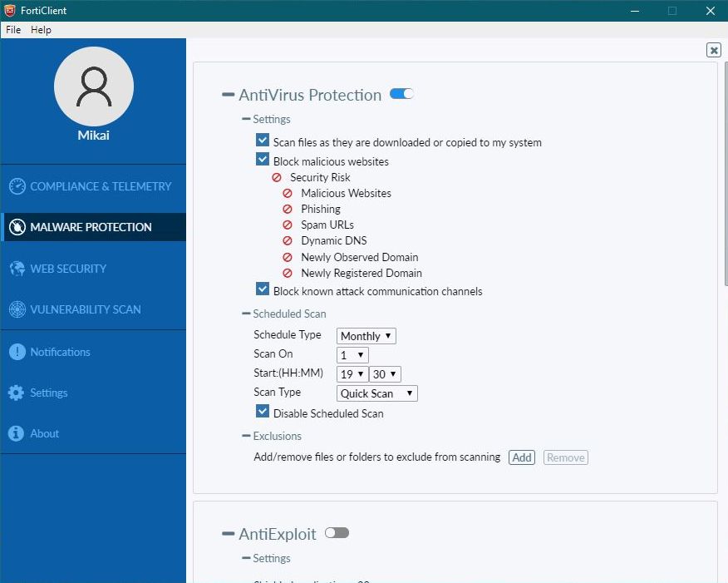Enable the AntiExploit switch
This screenshot has width=728, height=583.
337,533
